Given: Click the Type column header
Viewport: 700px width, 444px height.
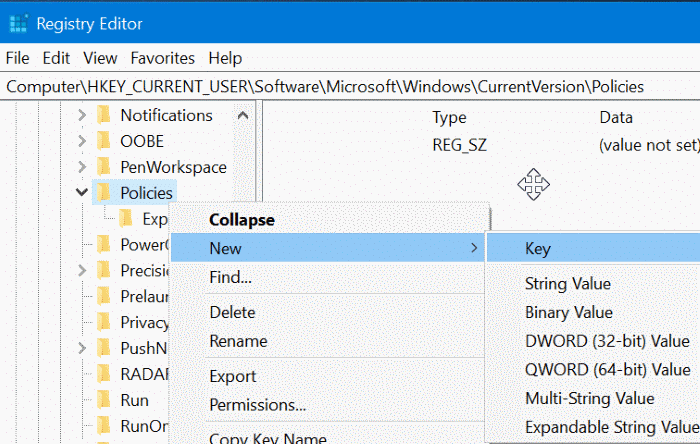Looking at the screenshot, I should (x=449, y=117).
